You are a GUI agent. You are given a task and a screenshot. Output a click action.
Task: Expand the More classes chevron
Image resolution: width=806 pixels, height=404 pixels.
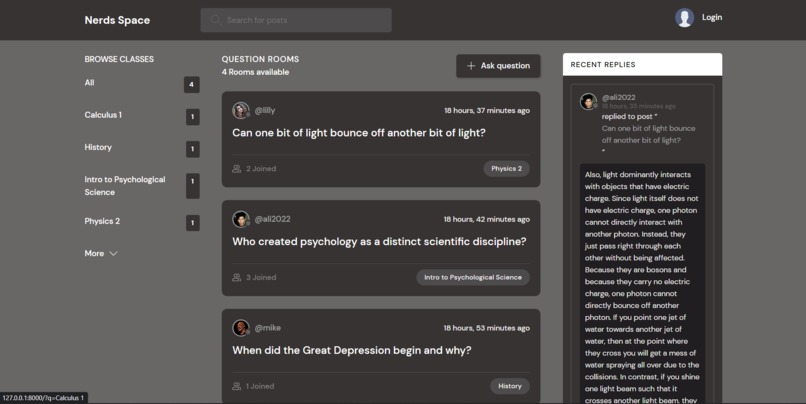(114, 253)
